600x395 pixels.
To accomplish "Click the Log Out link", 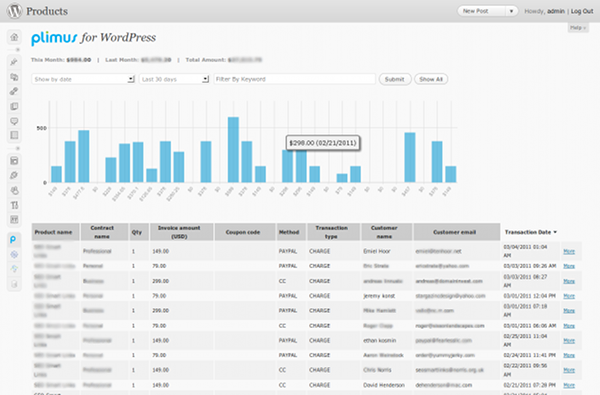I will (x=582, y=11).
